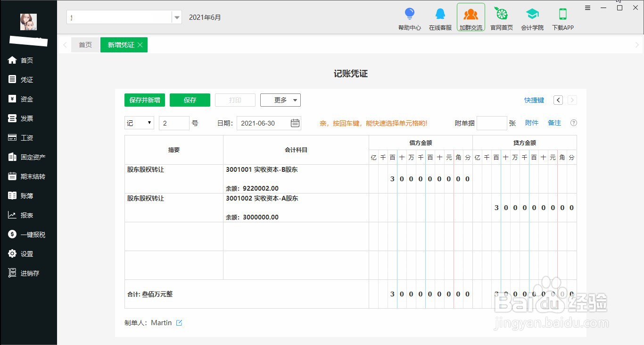Visit the 官网首页 official homepage

[x=501, y=18]
